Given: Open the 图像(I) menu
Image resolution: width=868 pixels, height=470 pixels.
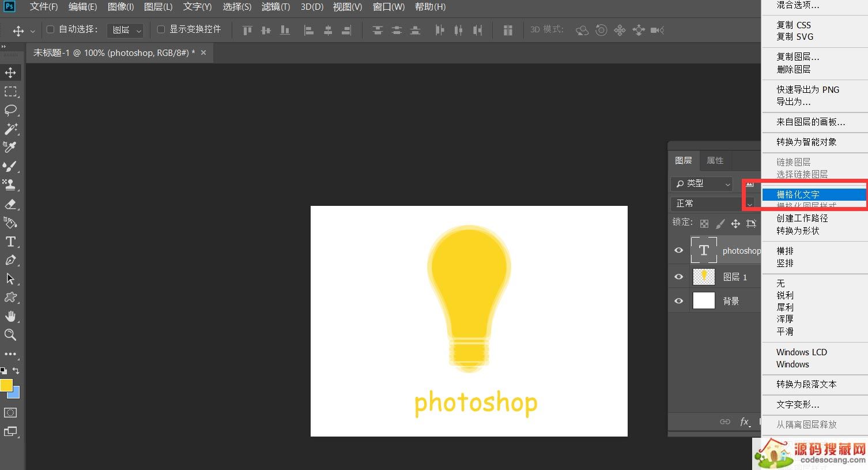Looking at the screenshot, I should (120, 7).
